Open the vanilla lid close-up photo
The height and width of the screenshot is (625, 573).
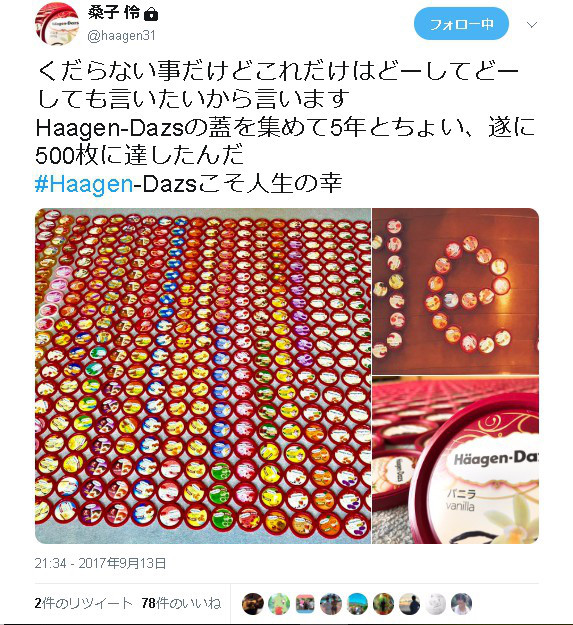coord(455,460)
